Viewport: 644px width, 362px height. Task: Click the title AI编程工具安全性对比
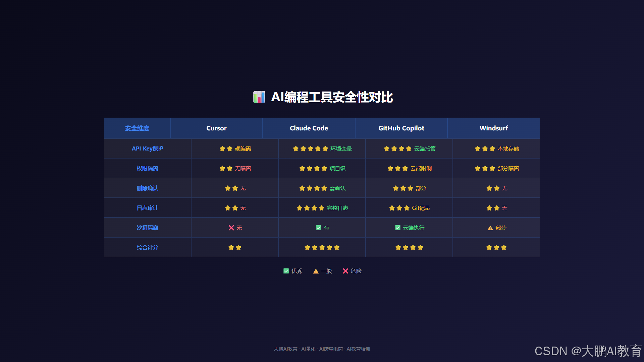[332, 97]
